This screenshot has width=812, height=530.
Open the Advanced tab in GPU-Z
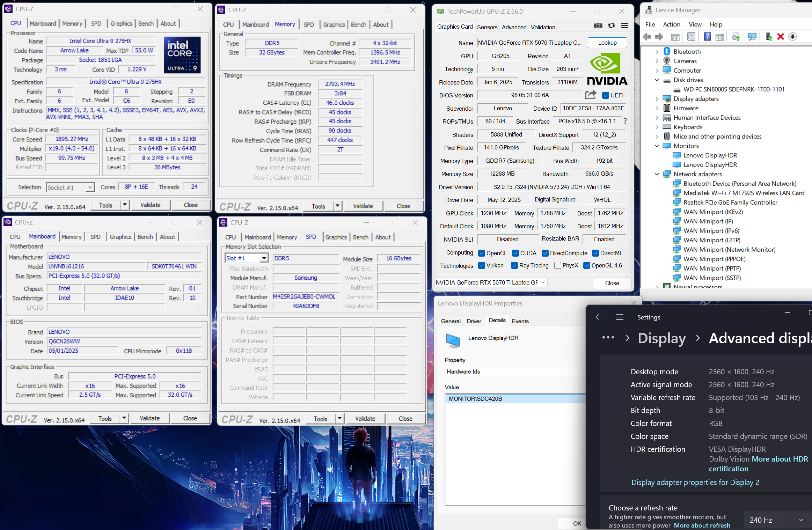coord(514,27)
